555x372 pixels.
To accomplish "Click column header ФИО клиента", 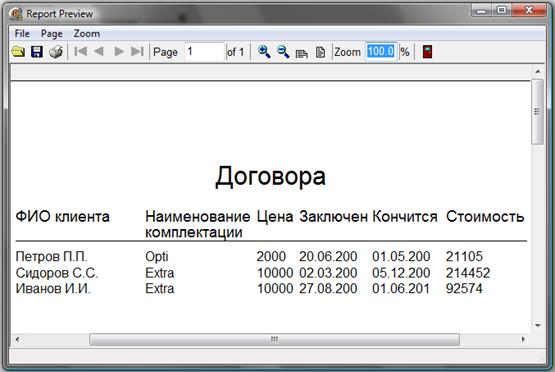I will 63,216.
